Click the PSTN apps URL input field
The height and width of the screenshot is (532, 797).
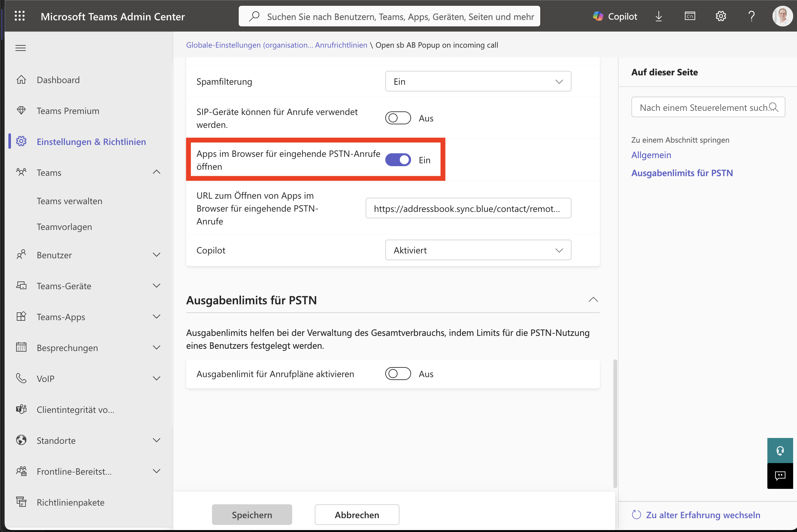(468, 208)
